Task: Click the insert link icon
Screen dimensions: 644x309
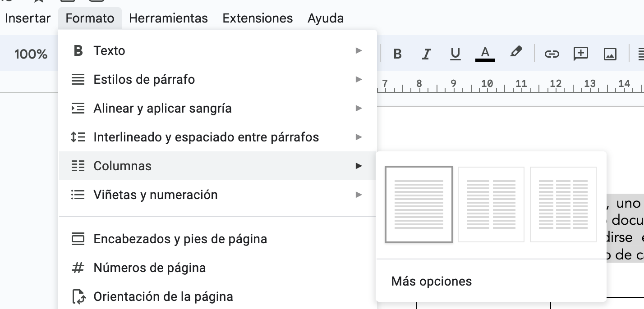Action: tap(552, 54)
